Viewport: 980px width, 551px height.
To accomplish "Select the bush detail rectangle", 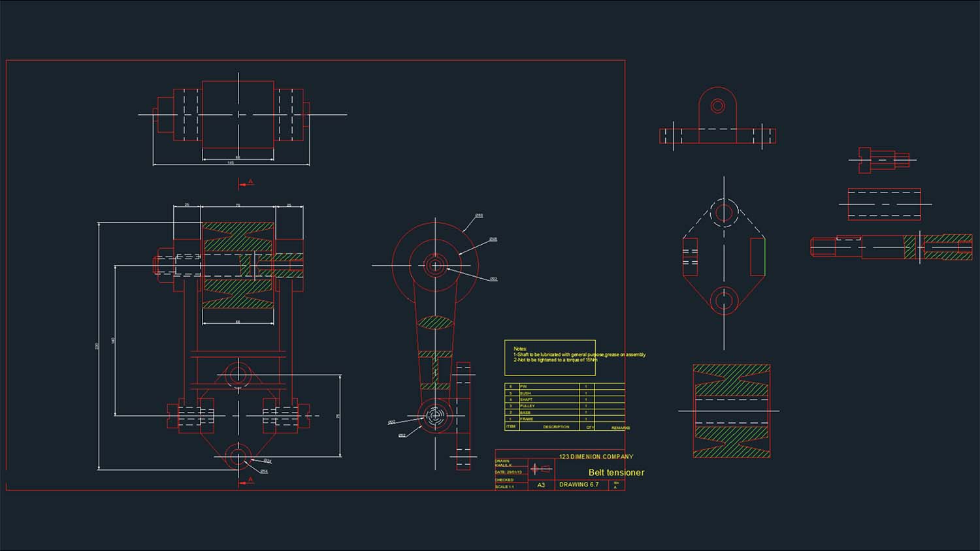I will (884, 204).
